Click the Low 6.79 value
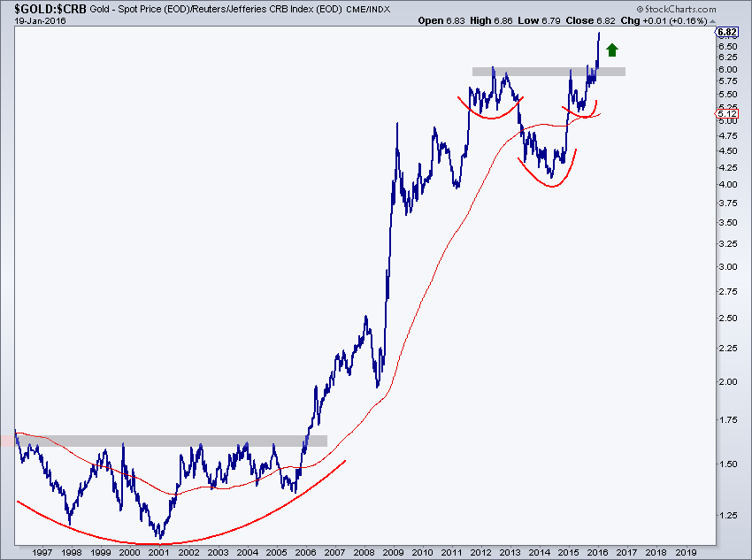This screenshot has height=560, width=752. pyautogui.click(x=539, y=20)
